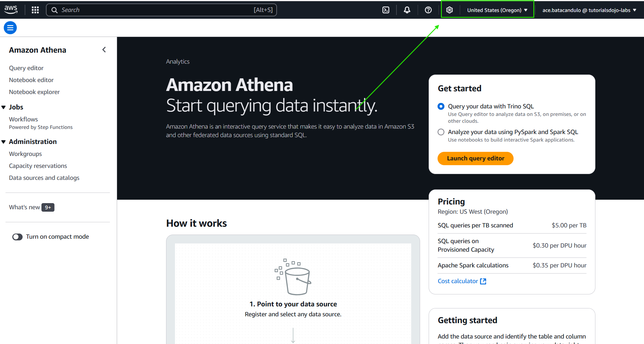Open Notebook explorer in sidebar
644x344 pixels.
click(x=34, y=92)
